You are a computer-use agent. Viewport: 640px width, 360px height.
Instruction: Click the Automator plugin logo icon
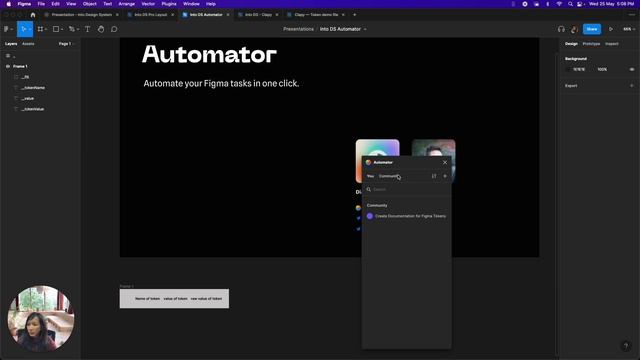pyautogui.click(x=369, y=162)
